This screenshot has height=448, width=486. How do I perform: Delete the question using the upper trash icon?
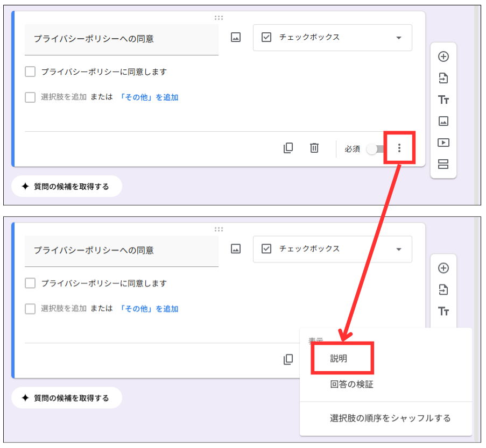[x=314, y=148]
